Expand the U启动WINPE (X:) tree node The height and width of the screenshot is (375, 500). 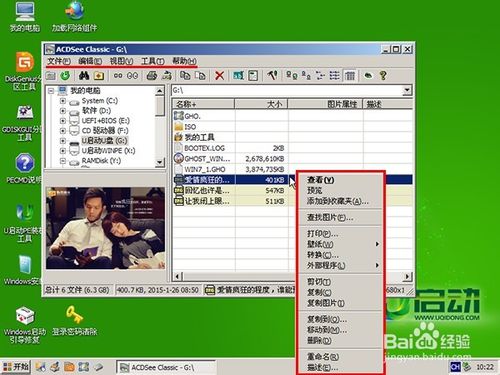[x=63, y=151]
